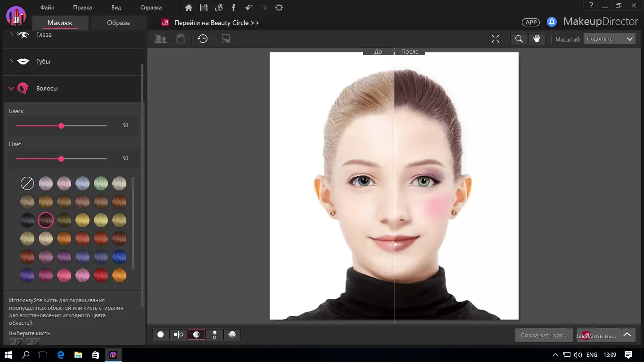Switch to single-image view mode
The width and height of the screenshot is (644, 362).
pyautogui.click(x=161, y=335)
